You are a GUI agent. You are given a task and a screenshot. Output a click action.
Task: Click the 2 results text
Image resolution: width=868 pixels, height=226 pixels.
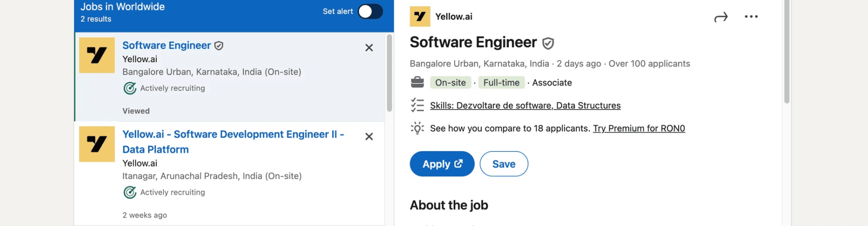tap(96, 19)
